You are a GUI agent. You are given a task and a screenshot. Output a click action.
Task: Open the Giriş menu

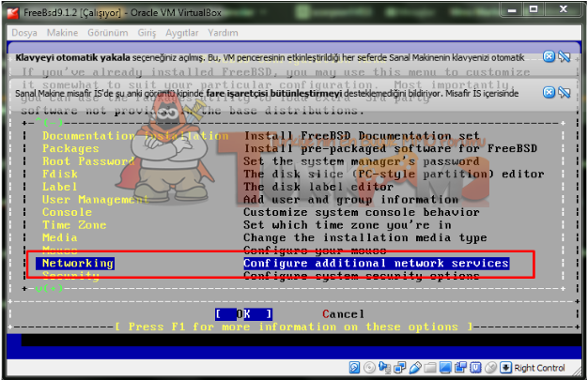click(147, 33)
